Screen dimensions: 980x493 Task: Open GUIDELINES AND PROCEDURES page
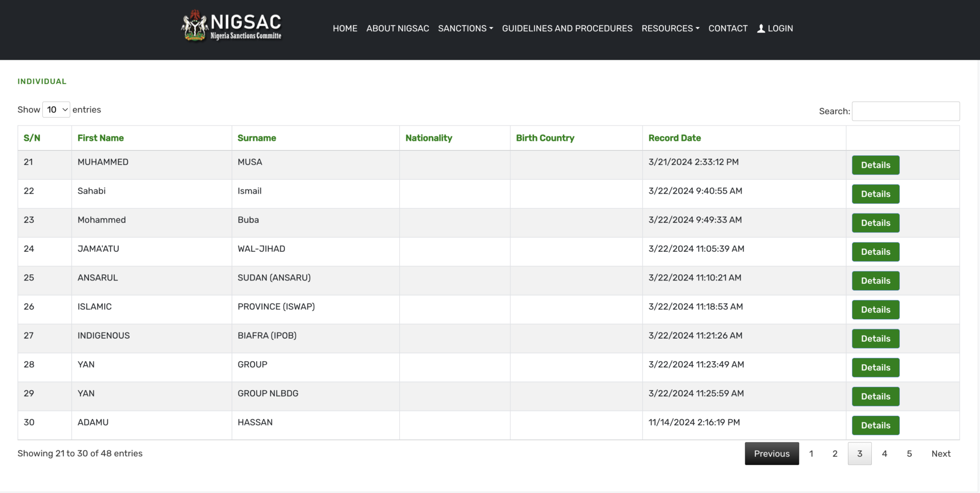click(567, 29)
